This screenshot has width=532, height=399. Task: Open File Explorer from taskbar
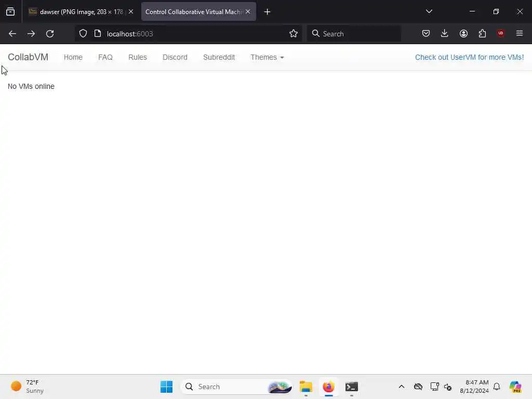pos(305,387)
